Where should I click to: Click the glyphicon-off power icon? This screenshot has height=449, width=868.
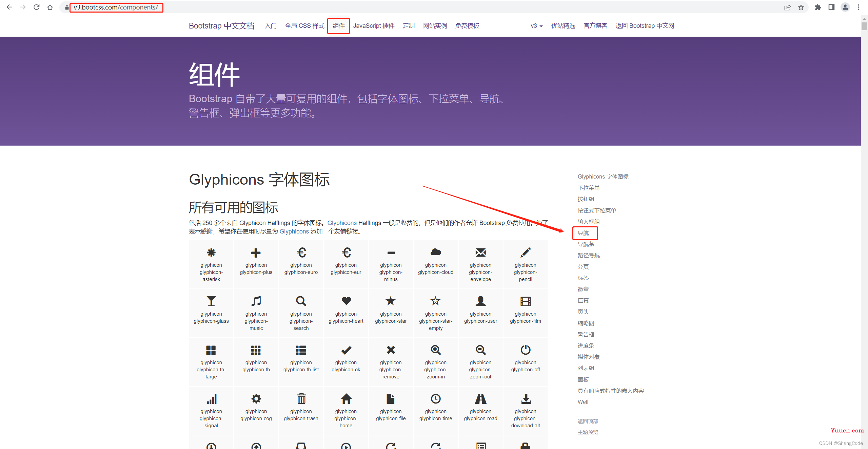526,350
